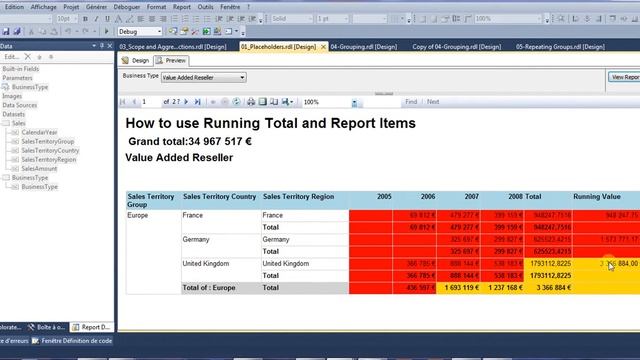The width and height of the screenshot is (640, 360).
Task: Toggle underline formatting
Action: click(x=107, y=19)
